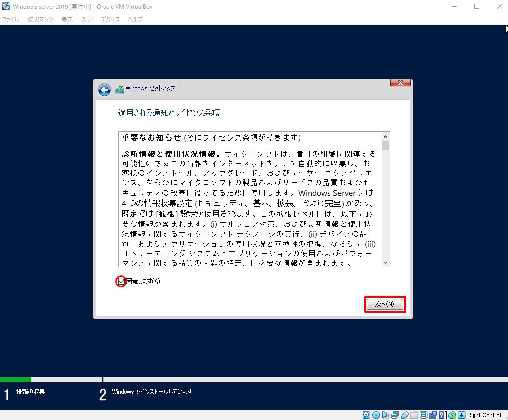508x420 pixels.
Task: Click the Right Control host key label
Action: (484, 415)
